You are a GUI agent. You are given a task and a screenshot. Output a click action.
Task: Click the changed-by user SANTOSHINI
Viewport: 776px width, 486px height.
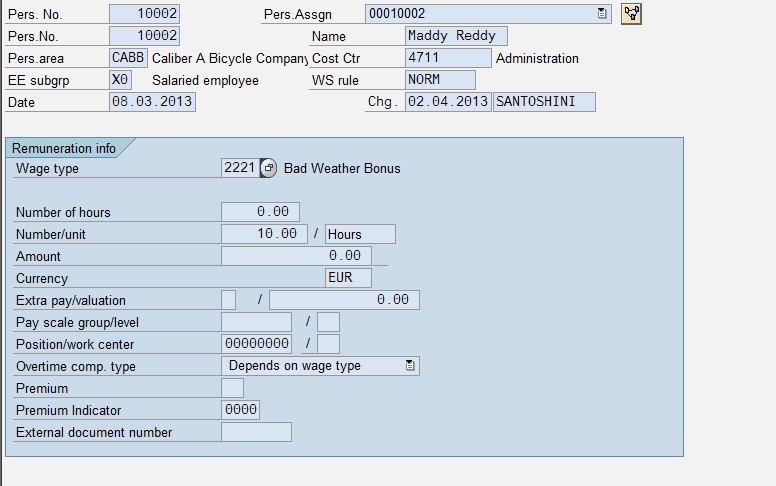click(544, 102)
